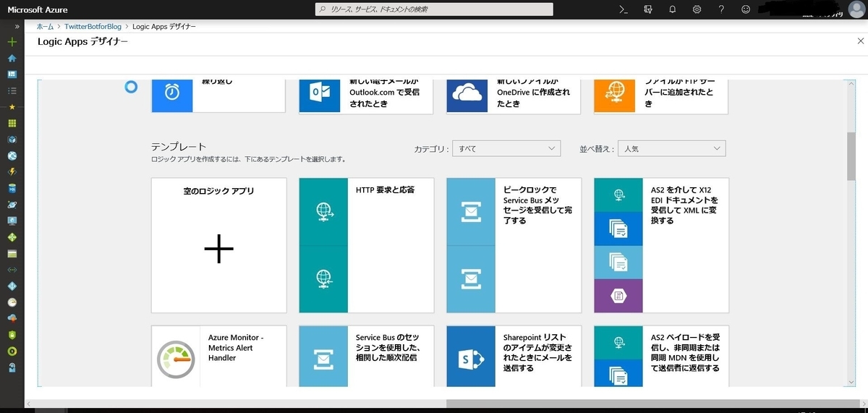Choose AS2 ペイロード MDN 返信 template
The width and height of the screenshot is (868, 413).
(x=661, y=357)
